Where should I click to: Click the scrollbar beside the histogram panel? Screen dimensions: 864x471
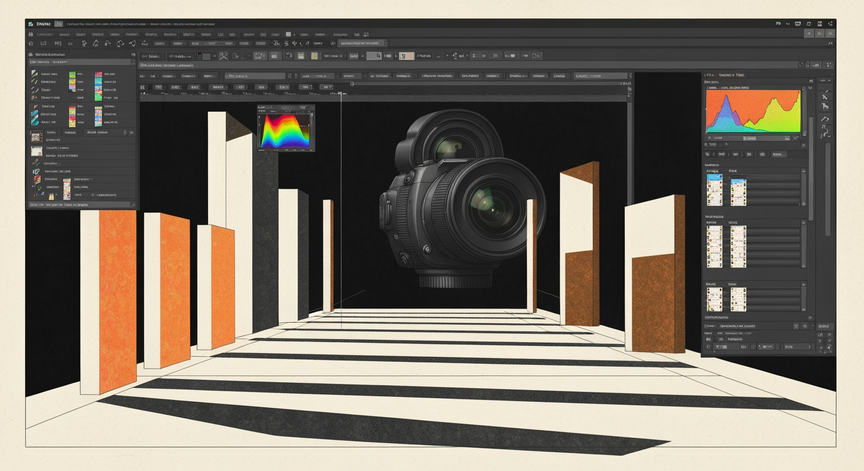point(803,112)
